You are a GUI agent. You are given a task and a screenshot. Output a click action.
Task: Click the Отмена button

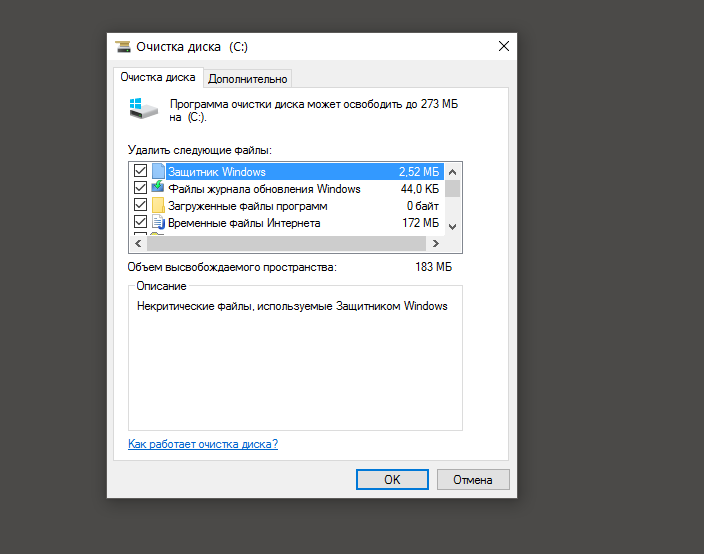[473, 479]
